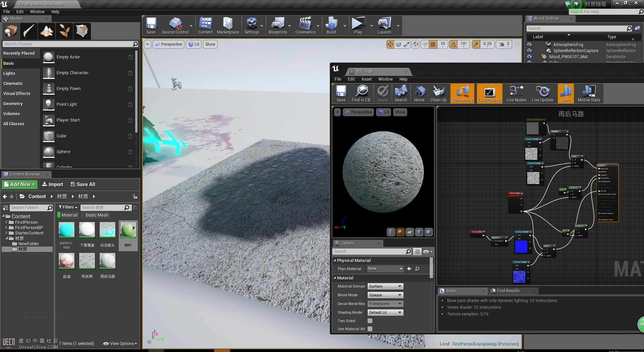Screen dimensions: 644x352
Task: Click Search in material editor toolbar
Action: pos(401,94)
